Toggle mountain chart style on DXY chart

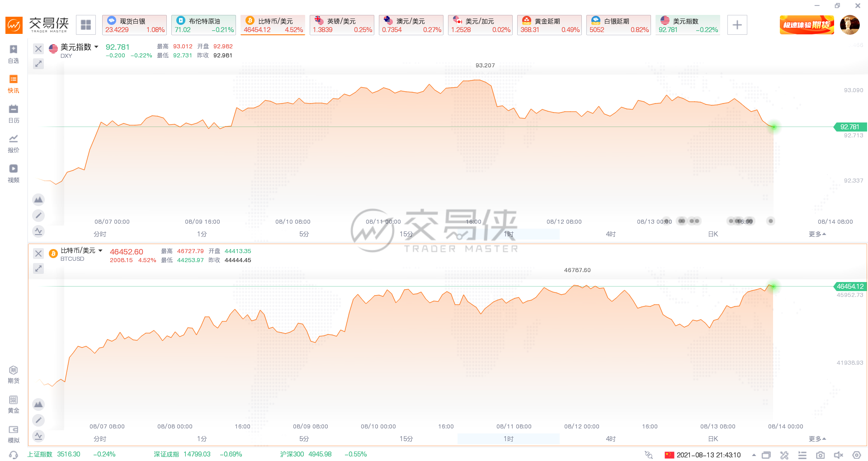tap(38, 199)
